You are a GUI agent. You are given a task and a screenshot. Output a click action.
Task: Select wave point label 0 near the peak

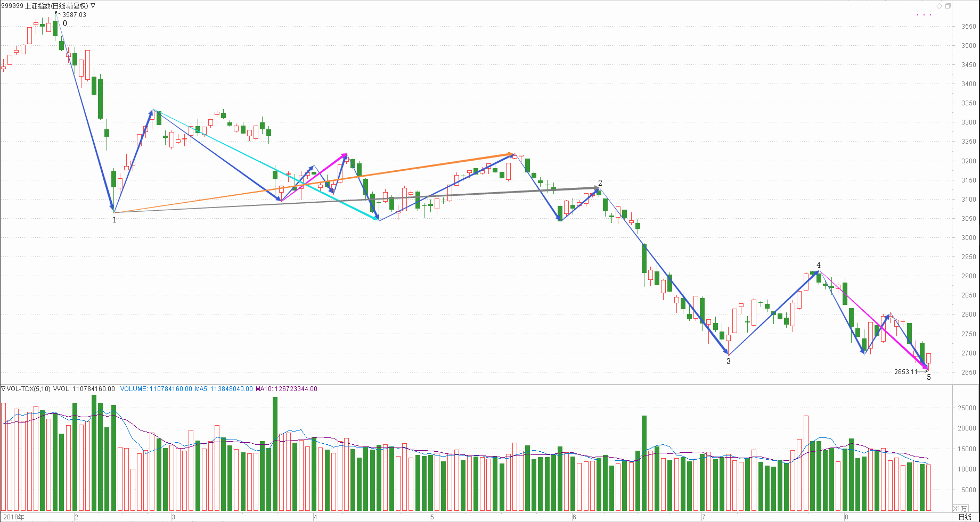(x=65, y=23)
